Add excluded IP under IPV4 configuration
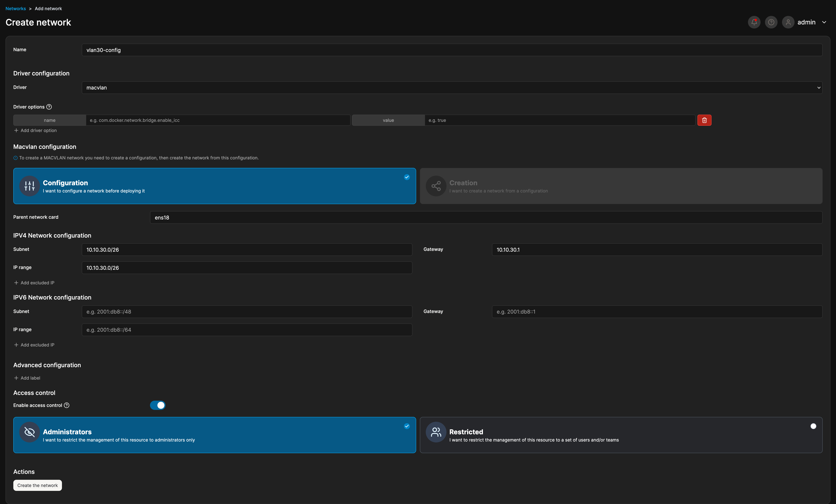 click(34, 283)
